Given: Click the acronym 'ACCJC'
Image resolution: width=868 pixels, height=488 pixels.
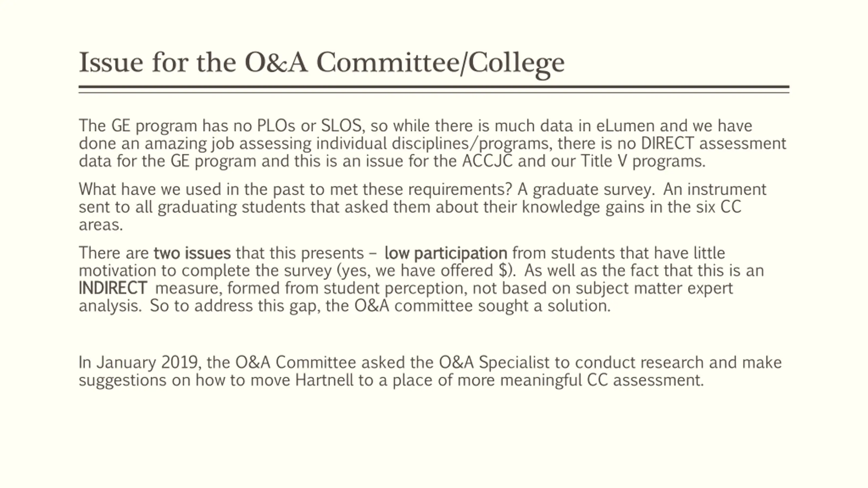Looking at the screenshot, I should tap(487, 161).
